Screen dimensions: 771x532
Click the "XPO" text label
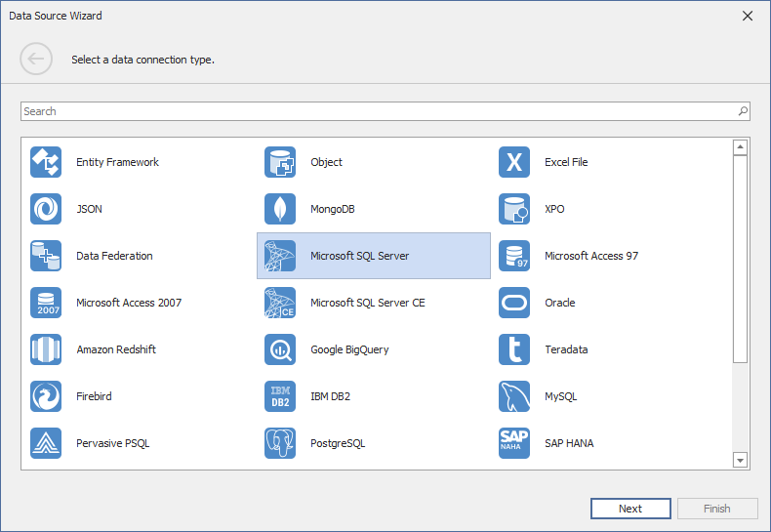point(554,209)
